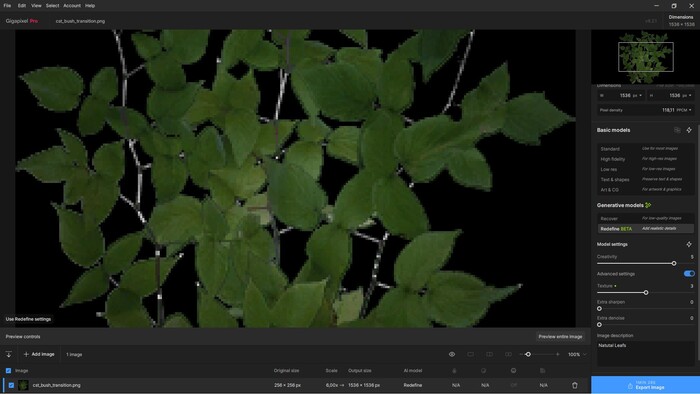Click the file format column header icon
700x394 pixels.
tap(542, 371)
